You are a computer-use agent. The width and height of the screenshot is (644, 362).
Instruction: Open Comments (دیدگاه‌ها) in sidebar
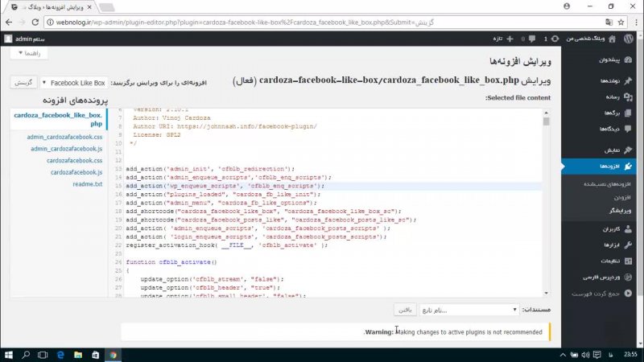602,129
